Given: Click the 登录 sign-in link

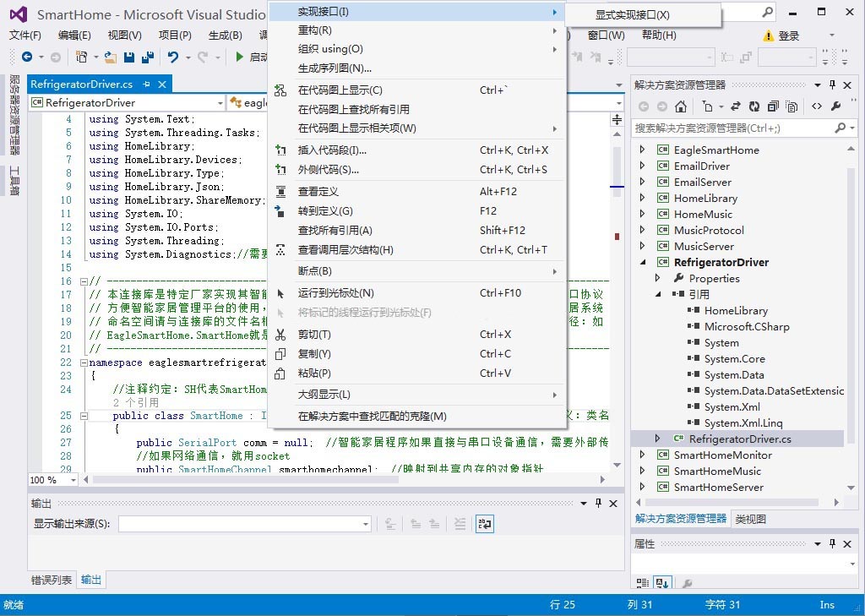Looking at the screenshot, I should coord(789,35).
